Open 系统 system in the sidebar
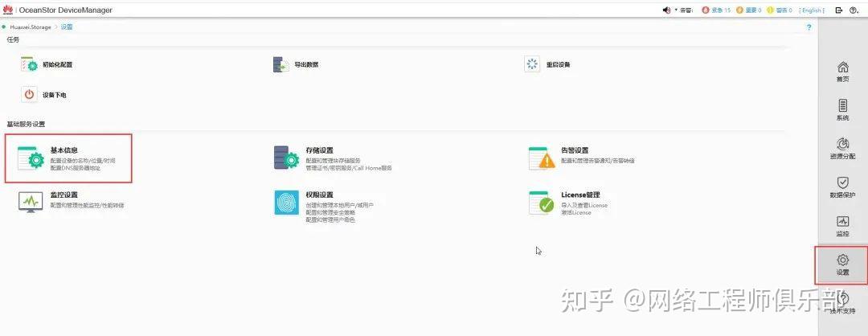868x336 pixels. [842, 110]
